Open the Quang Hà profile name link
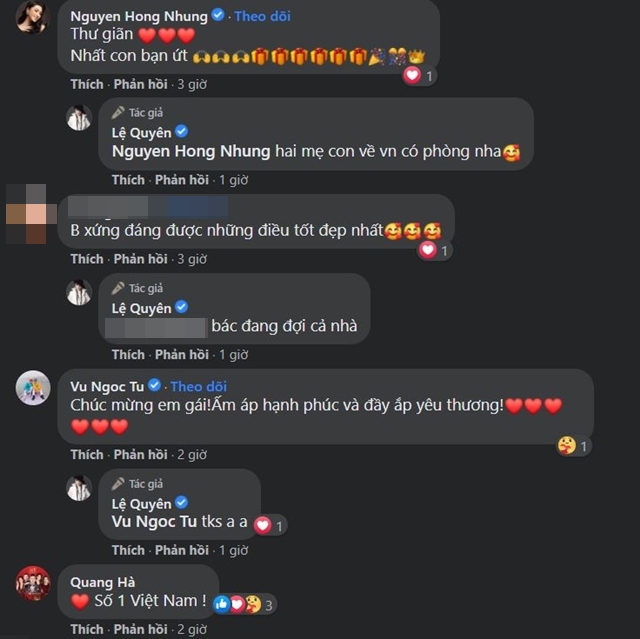Viewport: 640px width, 639px height. tap(102, 582)
